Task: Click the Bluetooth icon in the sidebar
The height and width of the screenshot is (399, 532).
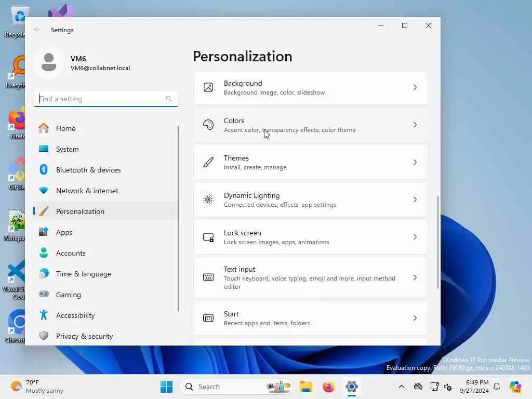Action: pyautogui.click(x=44, y=169)
